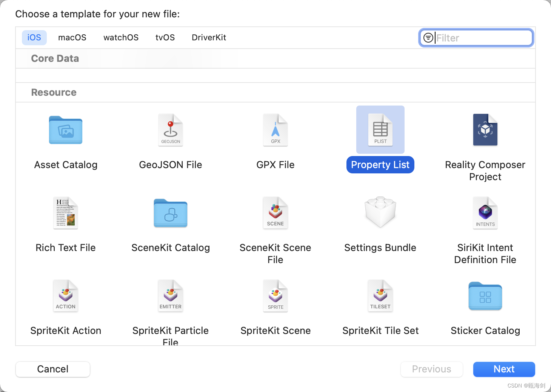Viewport: 551px width, 392px height.
Task: Click the "Property List" label
Action: pos(380,165)
